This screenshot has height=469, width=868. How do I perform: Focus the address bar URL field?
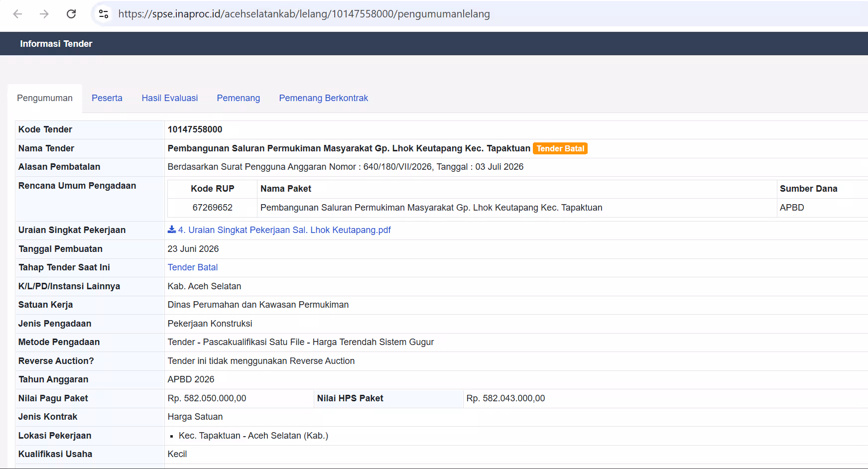pyautogui.click(x=304, y=14)
